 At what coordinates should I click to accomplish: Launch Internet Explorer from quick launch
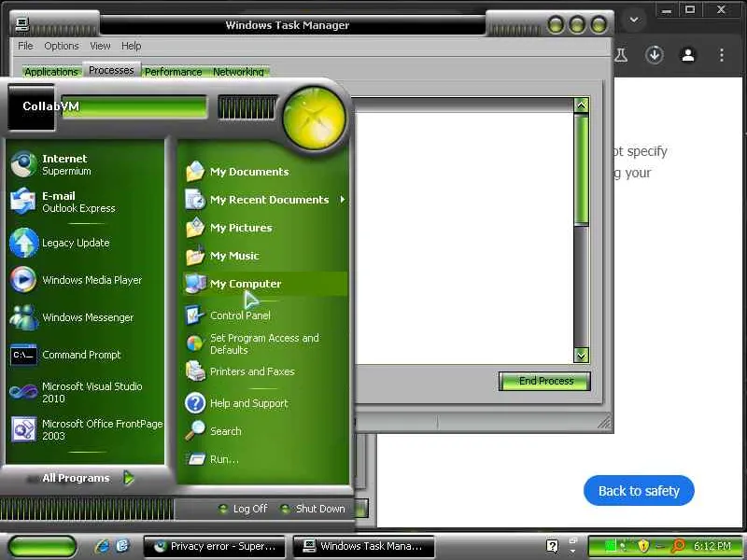102,546
